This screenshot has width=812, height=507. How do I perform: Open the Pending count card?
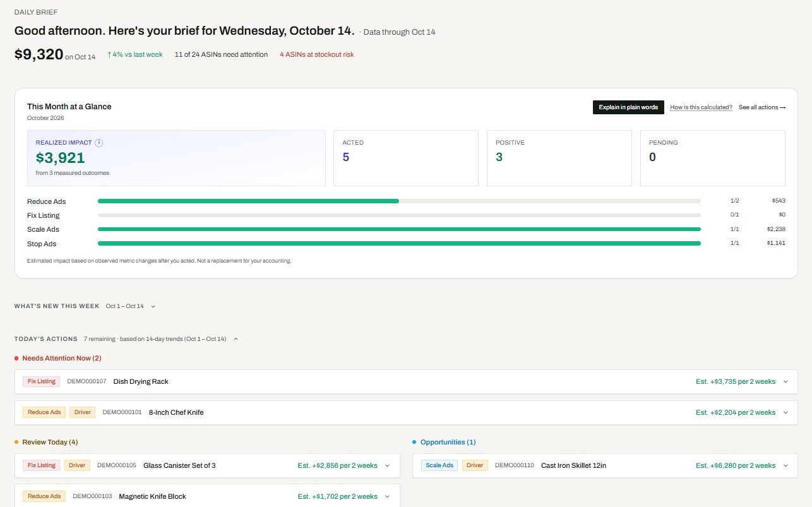(x=713, y=158)
